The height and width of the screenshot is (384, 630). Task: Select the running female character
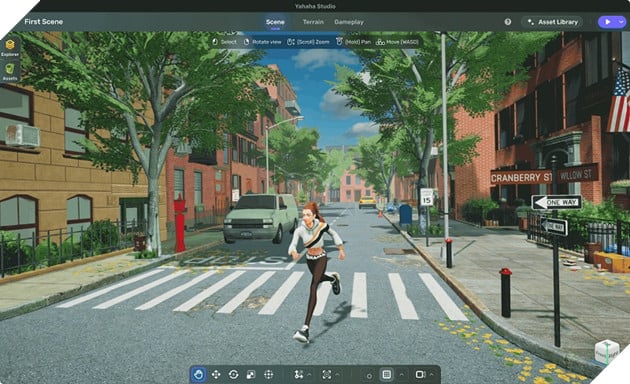pyautogui.click(x=317, y=272)
